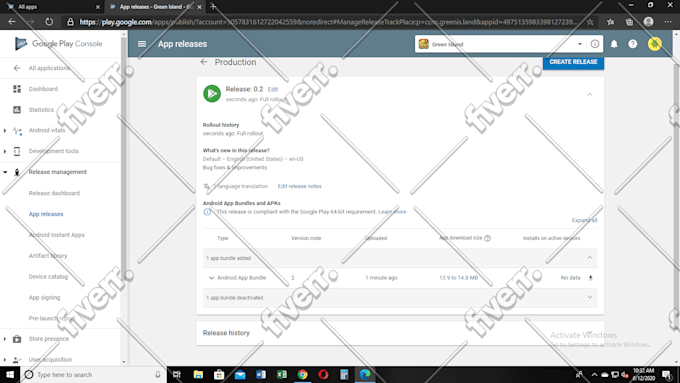680x383 pixels.
Task: Open a new browser tab
Action: (213, 7)
